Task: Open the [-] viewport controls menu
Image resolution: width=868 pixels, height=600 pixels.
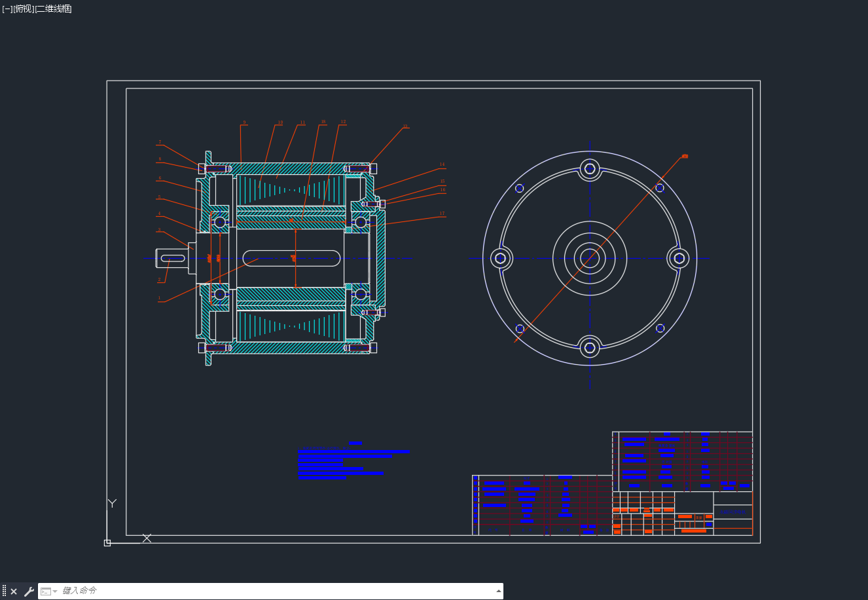Action: click(7, 9)
